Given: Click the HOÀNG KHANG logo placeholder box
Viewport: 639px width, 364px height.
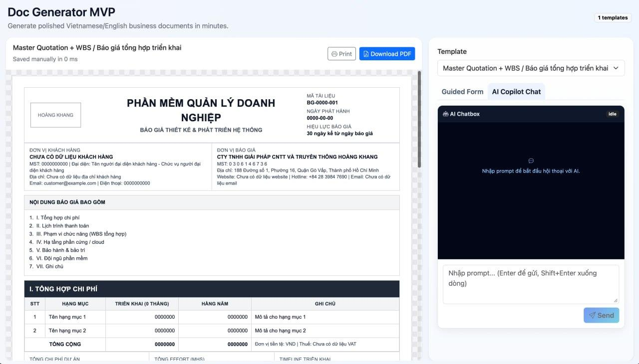Looking at the screenshot, I should pyautogui.click(x=55, y=115).
